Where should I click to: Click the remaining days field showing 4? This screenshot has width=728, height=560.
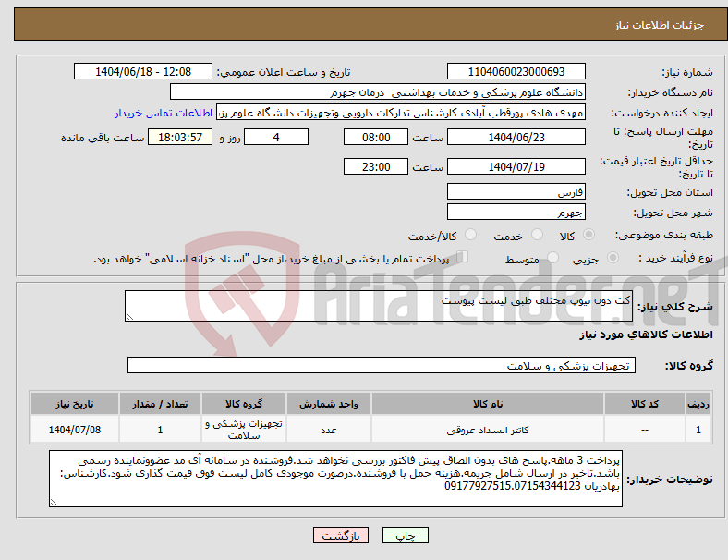(276, 137)
